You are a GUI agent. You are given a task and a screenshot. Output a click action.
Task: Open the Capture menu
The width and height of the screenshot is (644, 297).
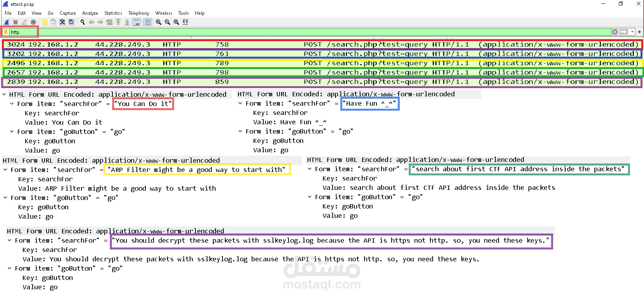pyautogui.click(x=68, y=13)
